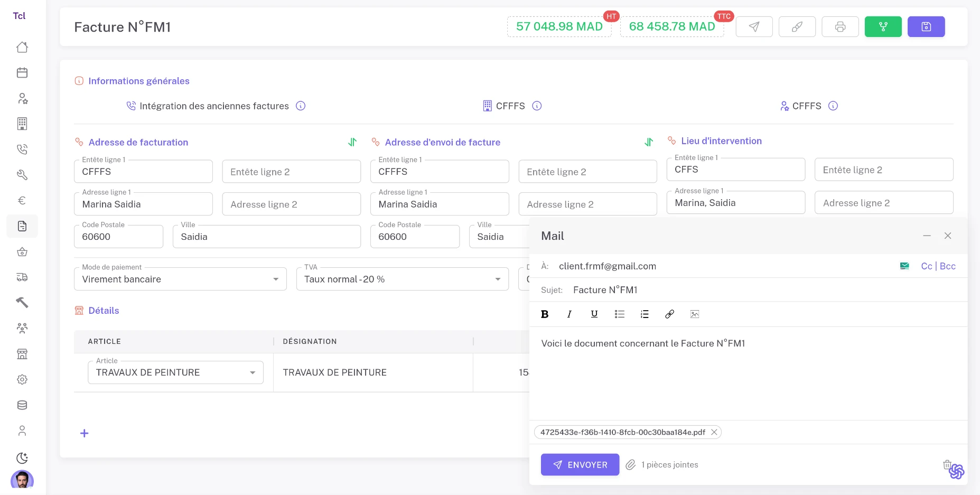Click the green branch/share button

883,26
